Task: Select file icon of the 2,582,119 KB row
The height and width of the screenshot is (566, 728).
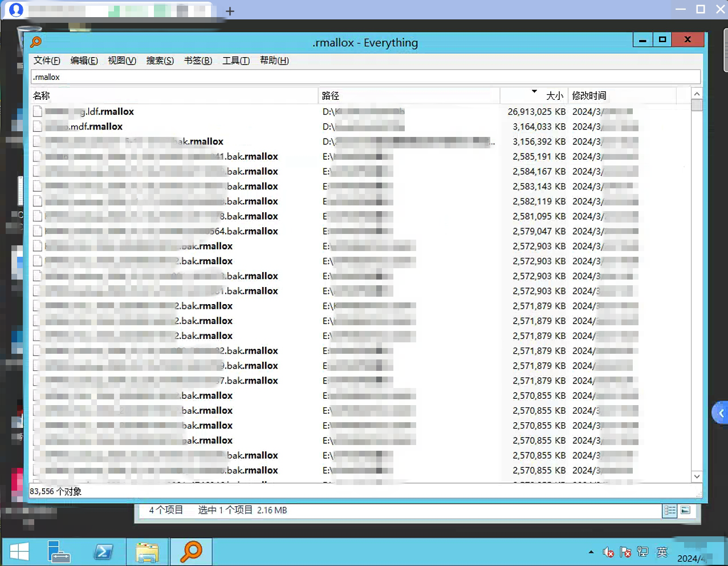Action: (38, 201)
